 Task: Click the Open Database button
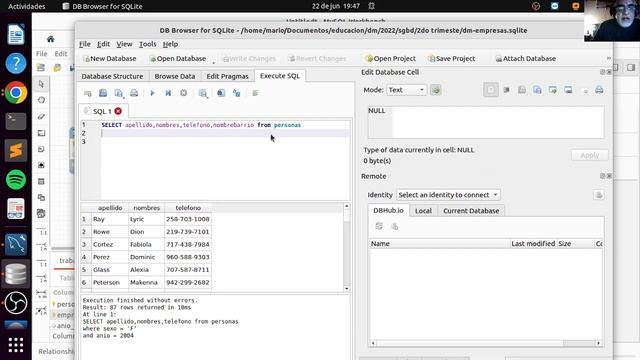(x=178, y=58)
